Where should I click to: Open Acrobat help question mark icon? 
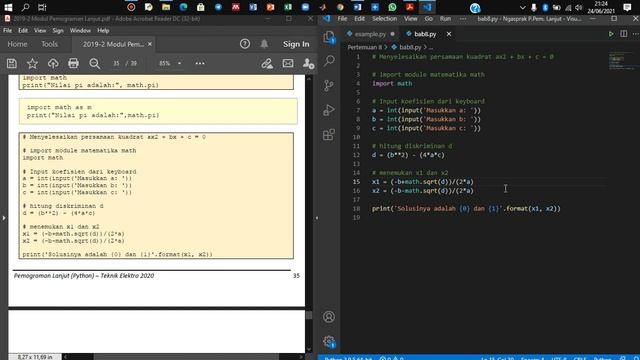click(245, 44)
